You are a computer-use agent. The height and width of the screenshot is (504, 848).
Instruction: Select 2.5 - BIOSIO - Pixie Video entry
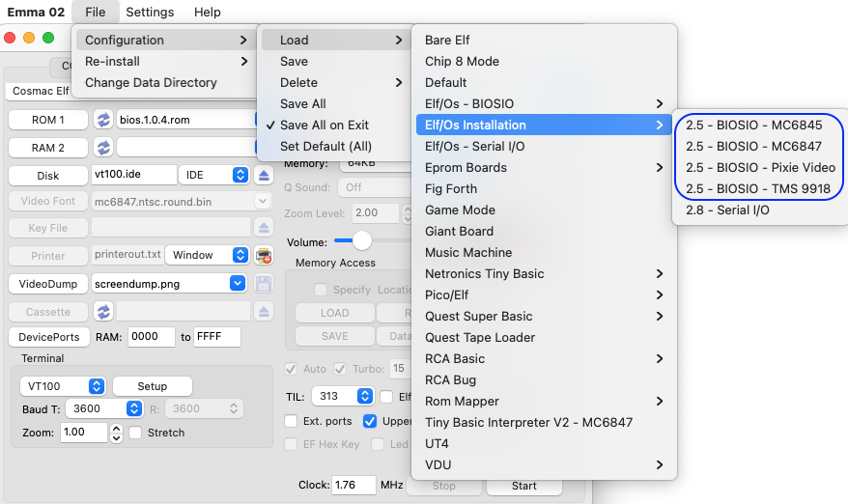(759, 168)
